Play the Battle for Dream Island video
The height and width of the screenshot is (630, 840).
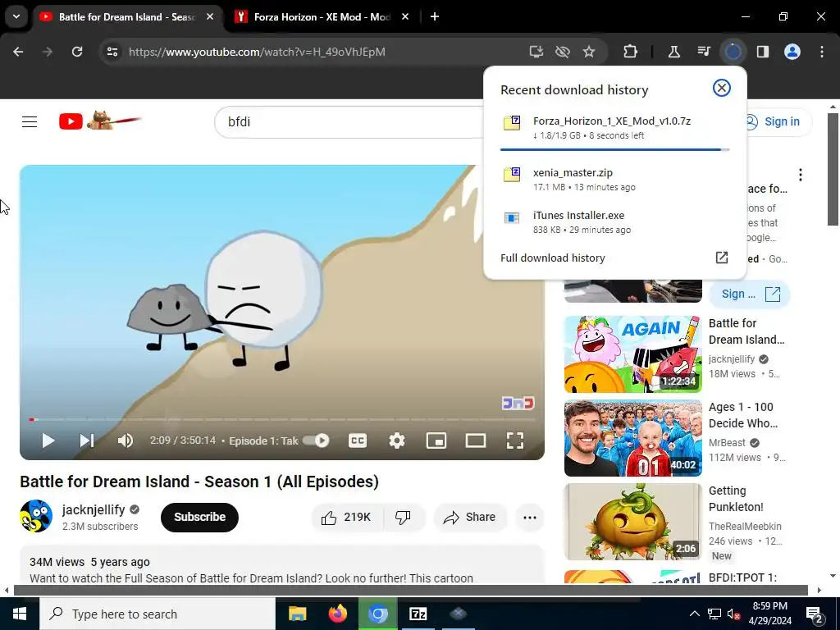(x=48, y=441)
